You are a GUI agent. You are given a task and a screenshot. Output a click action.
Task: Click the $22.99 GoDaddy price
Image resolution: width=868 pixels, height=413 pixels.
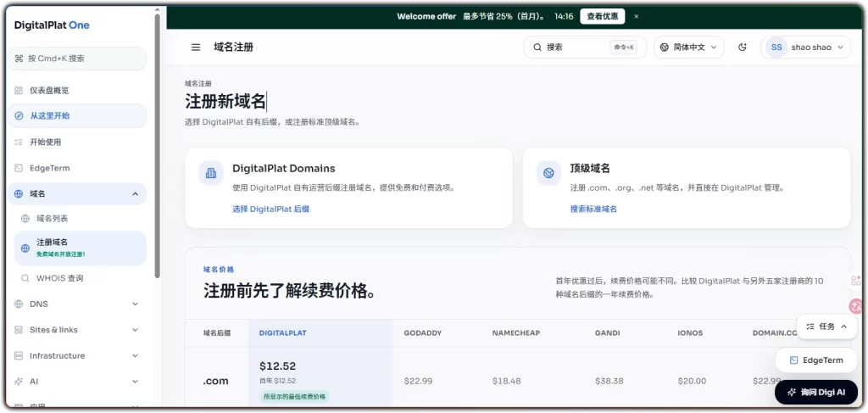419,381
